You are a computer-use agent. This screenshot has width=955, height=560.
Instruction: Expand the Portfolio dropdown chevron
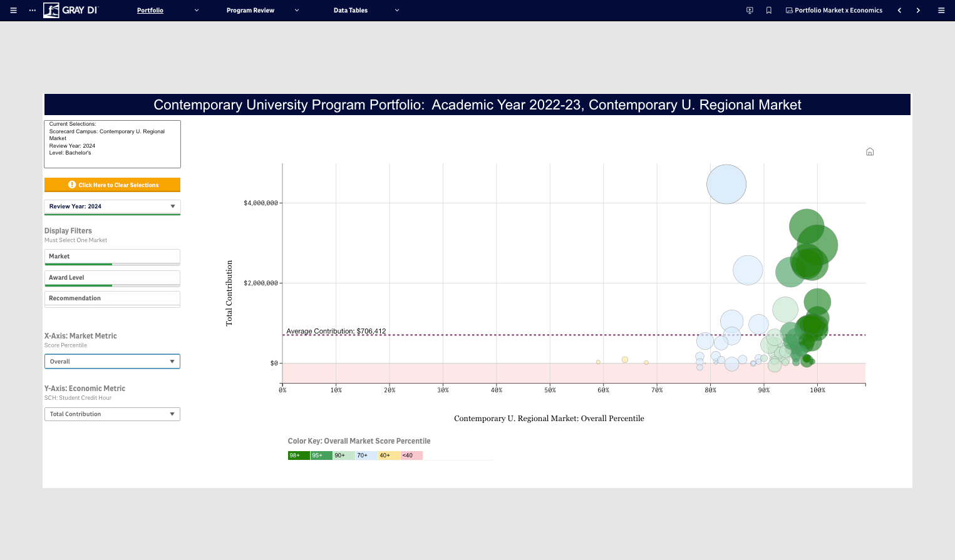tap(197, 11)
